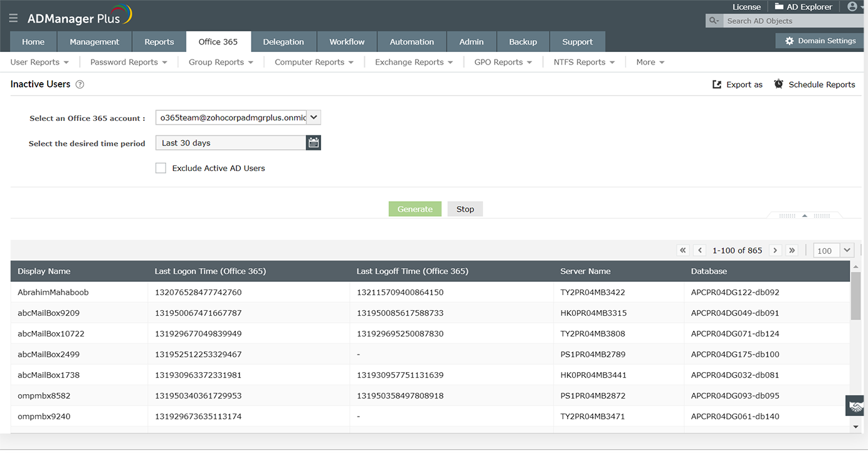Open the user profile account icon

[852, 7]
